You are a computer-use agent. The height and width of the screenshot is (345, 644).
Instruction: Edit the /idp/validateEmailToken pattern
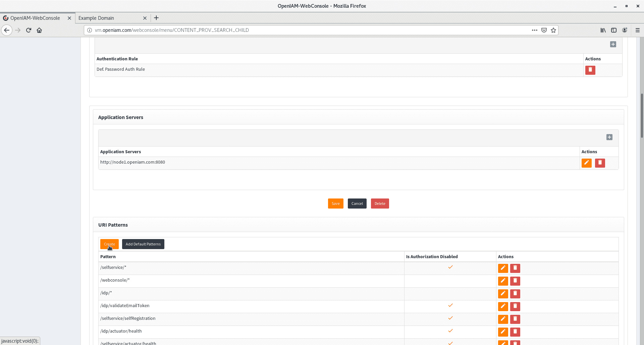coord(503,306)
